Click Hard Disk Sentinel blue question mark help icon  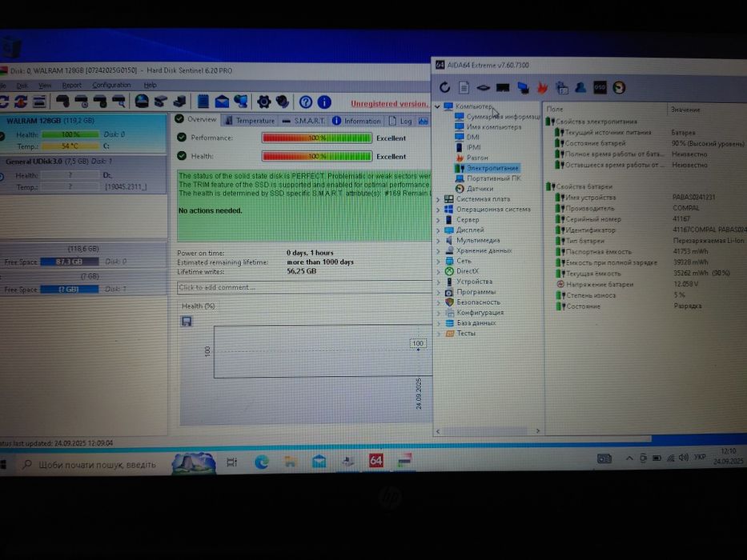(x=306, y=102)
